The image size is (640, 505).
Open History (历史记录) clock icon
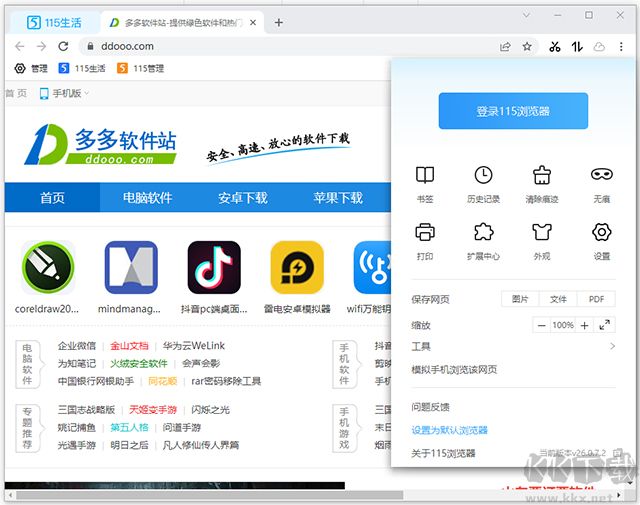click(x=483, y=175)
